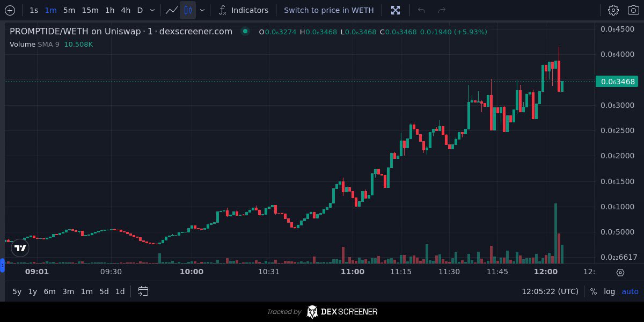Click the Volume SMA 9 indicator label
The image size is (644, 322).
click(34, 44)
